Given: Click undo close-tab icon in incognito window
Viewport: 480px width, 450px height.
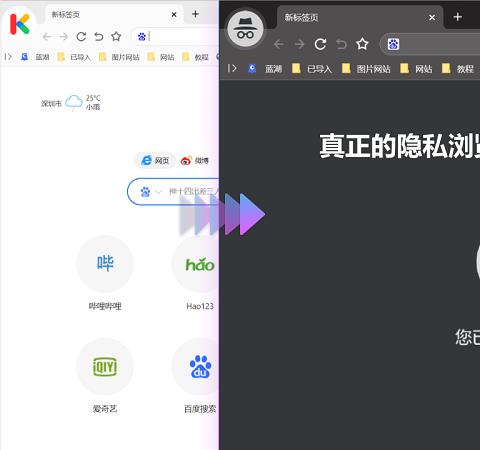Looking at the screenshot, I should click(x=341, y=44).
